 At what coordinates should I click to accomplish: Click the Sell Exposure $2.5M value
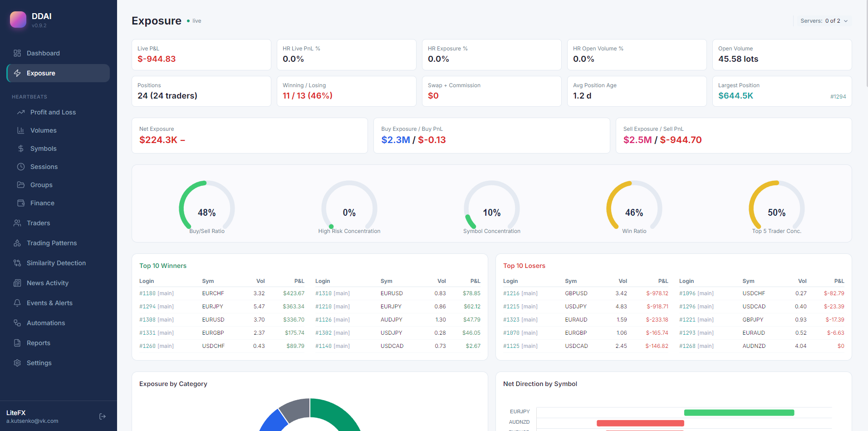tap(638, 140)
